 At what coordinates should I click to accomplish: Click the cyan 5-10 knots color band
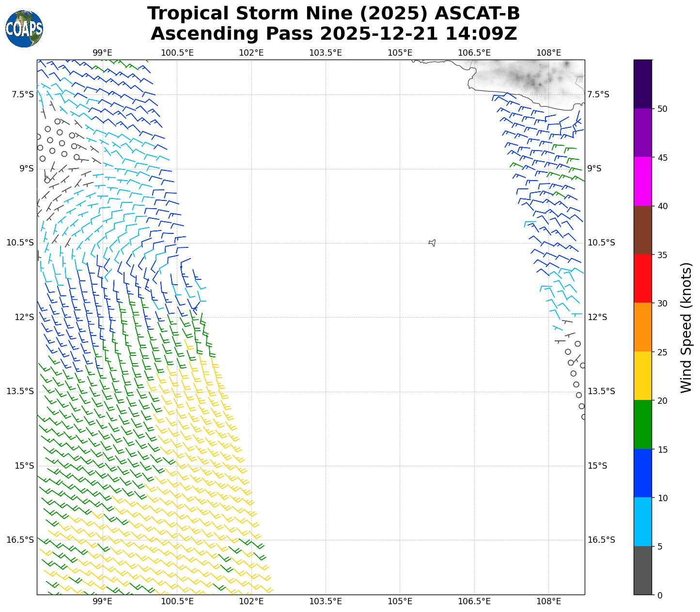(643, 522)
